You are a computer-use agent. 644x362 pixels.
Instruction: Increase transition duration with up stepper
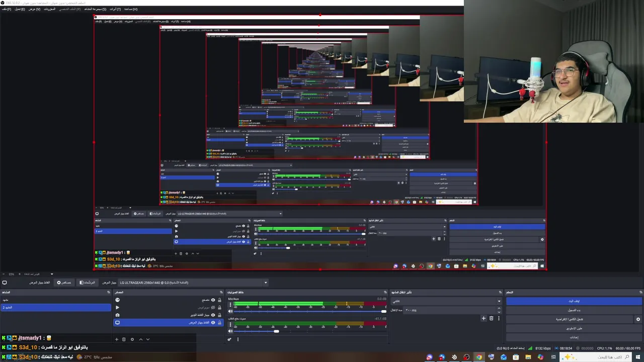click(x=499, y=309)
